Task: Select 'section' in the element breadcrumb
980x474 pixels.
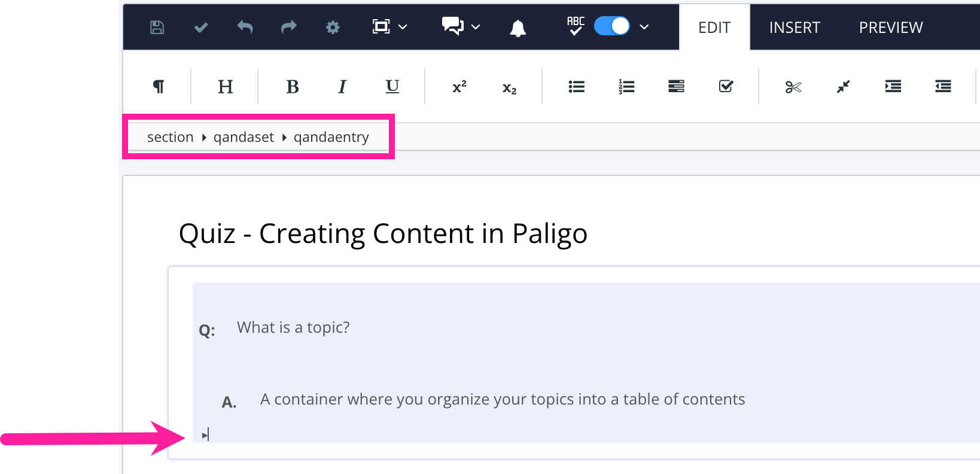Action: coord(171,137)
